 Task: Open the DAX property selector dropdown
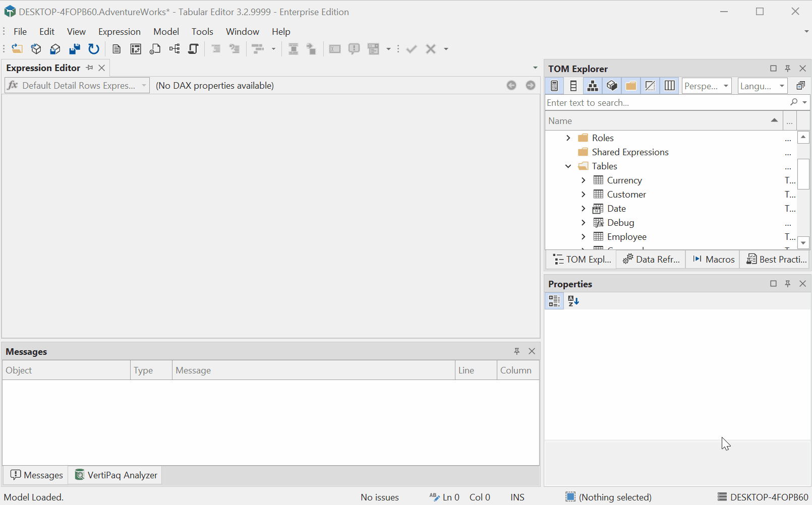pos(77,86)
